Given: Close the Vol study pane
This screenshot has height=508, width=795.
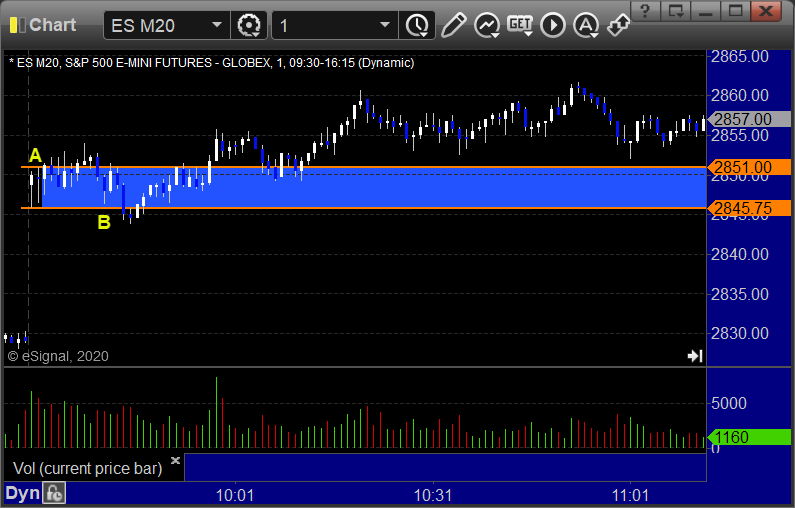Looking at the screenshot, I should coord(175,460).
